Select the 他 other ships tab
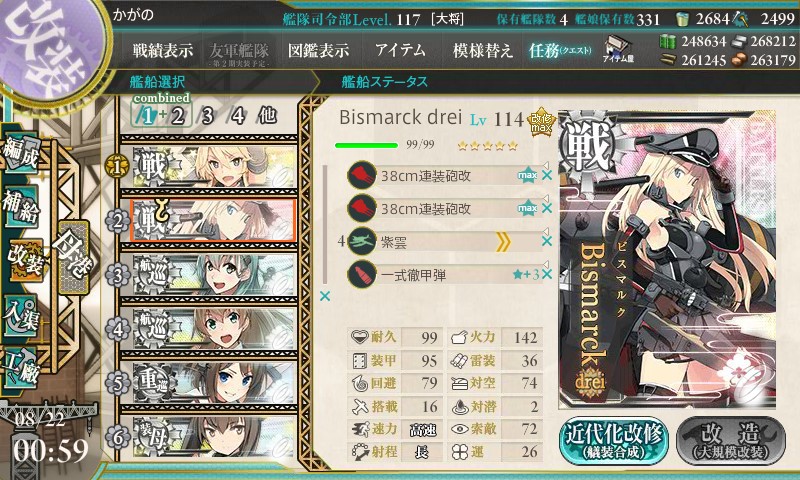The height and width of the screenshot is (480, 800). pyautogui.click(x=267, y=116)
